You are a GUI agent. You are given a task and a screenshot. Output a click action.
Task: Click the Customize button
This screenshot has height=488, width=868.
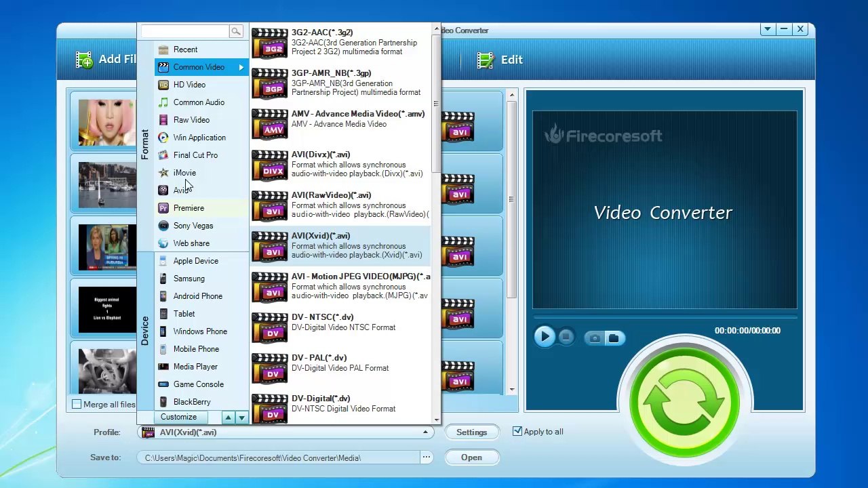coord(179,418)
